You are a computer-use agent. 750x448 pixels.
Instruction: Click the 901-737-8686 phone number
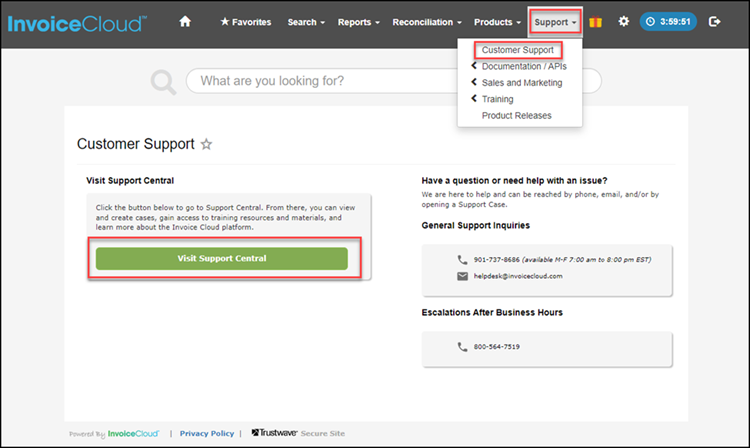(496, 260)
